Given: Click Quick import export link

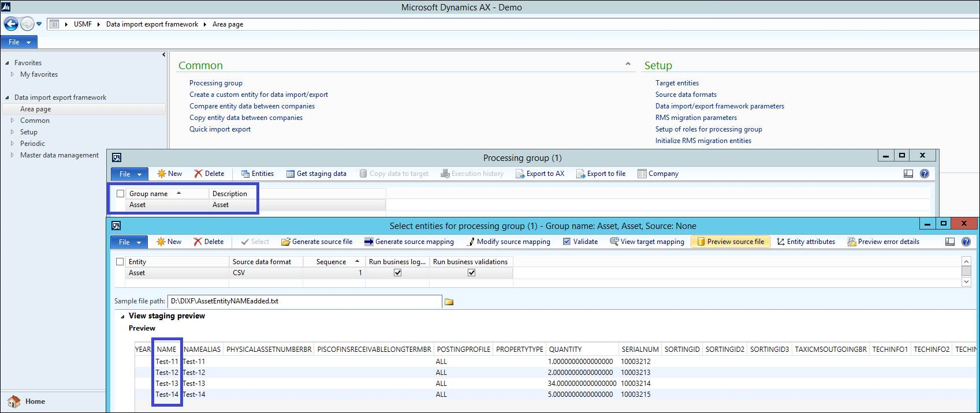Looking at the screenshot, I should tap(219, 129).
